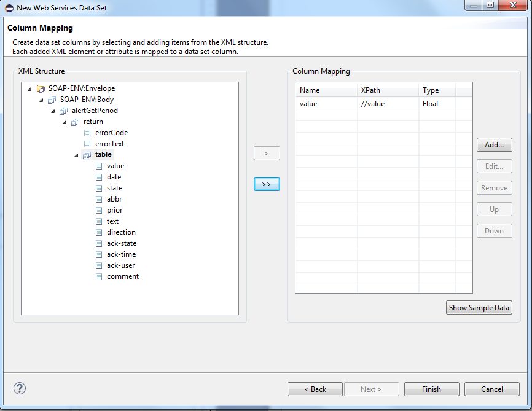
Task: Collapse the table node arrow
Action: [x=76, y=155]
